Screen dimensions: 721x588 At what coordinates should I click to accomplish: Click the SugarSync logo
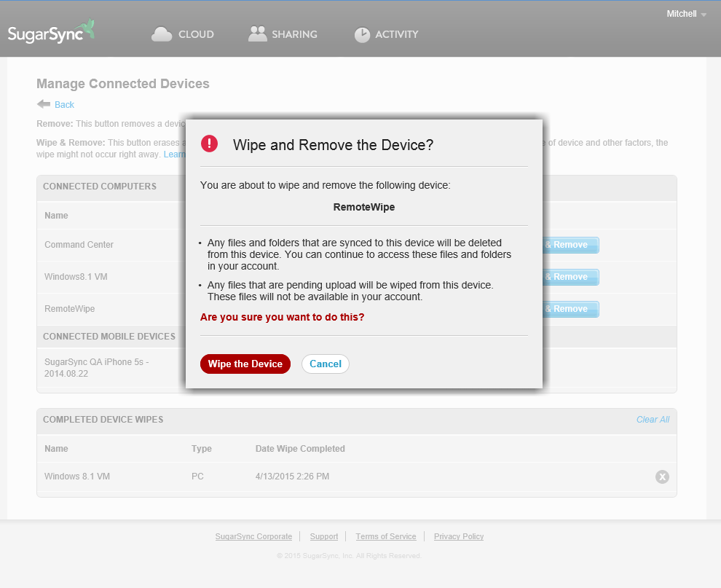coord(51,32)
